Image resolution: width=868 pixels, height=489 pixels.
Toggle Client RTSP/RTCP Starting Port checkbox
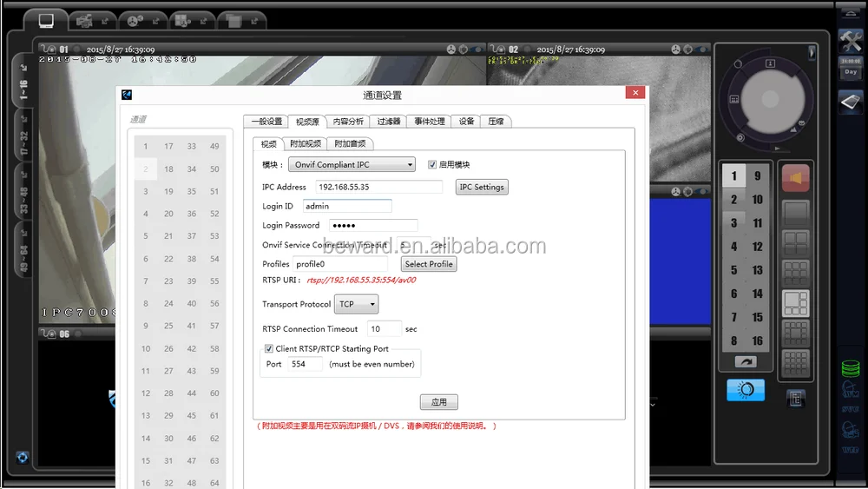[x=268, y=348]
